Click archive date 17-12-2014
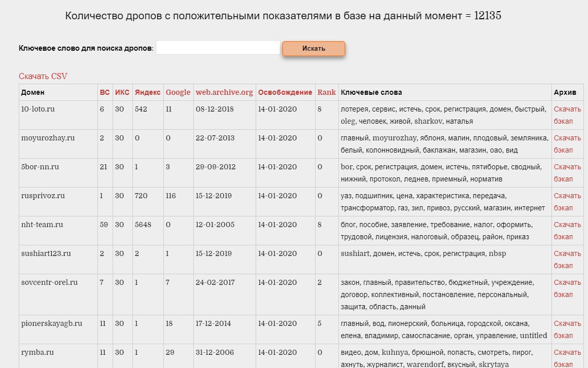The height and width of the screenshot is (368, 588). tap(214, 323)
